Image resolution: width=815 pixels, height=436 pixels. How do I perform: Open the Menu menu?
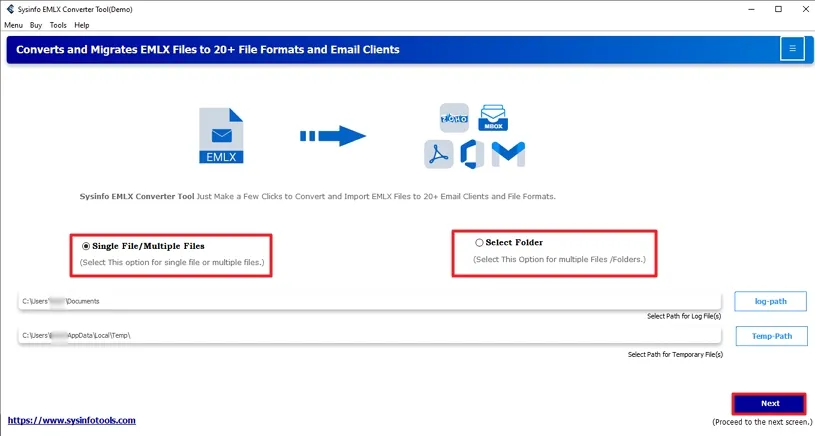coord(14,25)
